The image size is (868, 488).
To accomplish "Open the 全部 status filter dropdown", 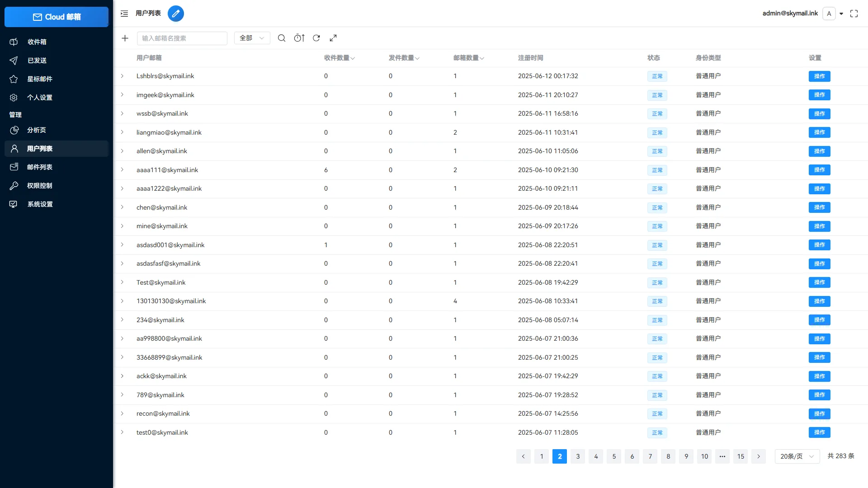I will 252,38.
